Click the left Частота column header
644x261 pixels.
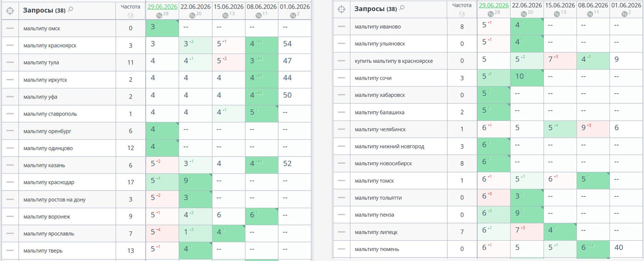[130, 7]
